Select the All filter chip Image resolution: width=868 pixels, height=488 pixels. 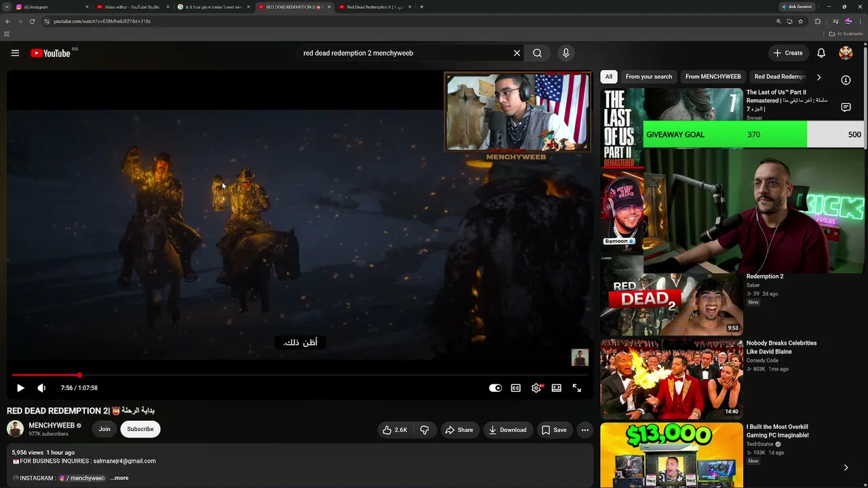(609, 77)
